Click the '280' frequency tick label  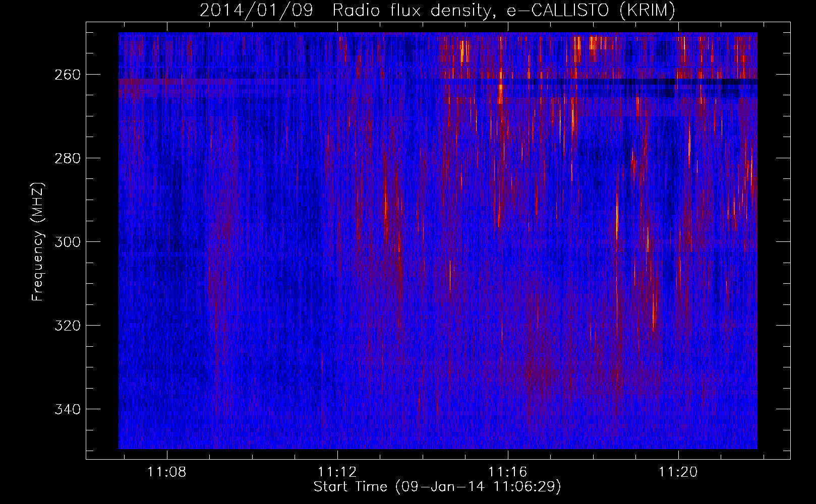tap(67, 158)
